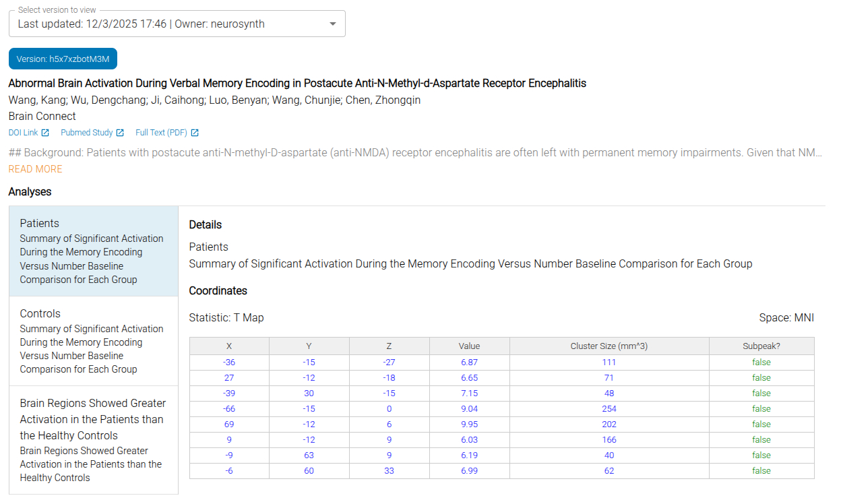The width and height of the screenshot is (841, 504).
Task: Click external-link icon next to Full Text (PDF)
Action: [x=195, y=133]
